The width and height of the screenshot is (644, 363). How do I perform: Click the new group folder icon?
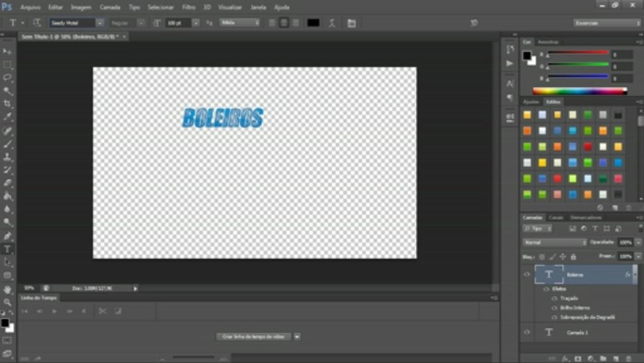pos(603,358)
